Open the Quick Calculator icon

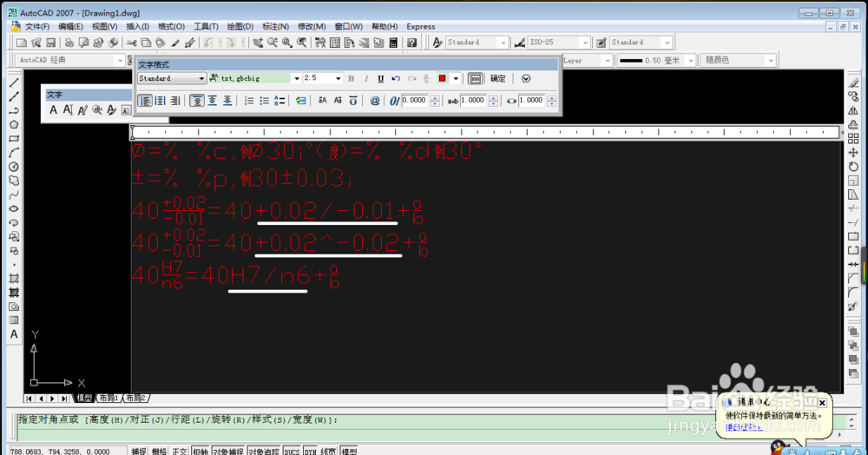[393, 43]
